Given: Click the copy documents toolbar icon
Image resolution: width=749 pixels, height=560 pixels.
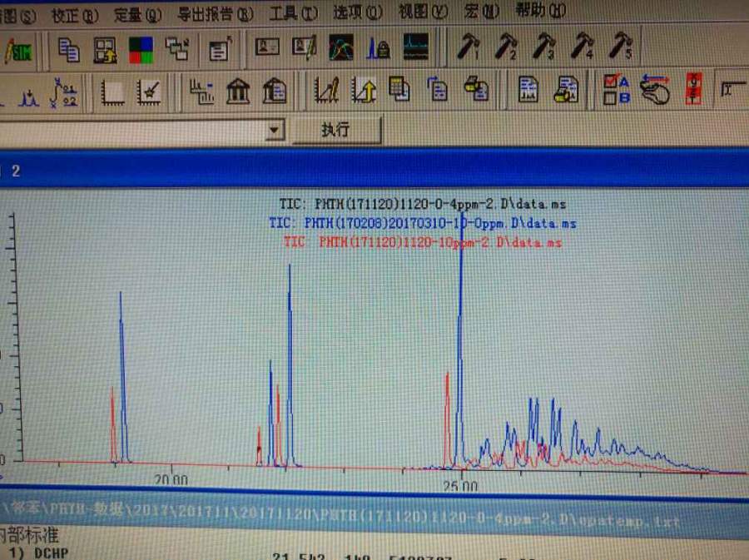Looking at the screenshot, I should pyautogui.click(x=68, y=50).
